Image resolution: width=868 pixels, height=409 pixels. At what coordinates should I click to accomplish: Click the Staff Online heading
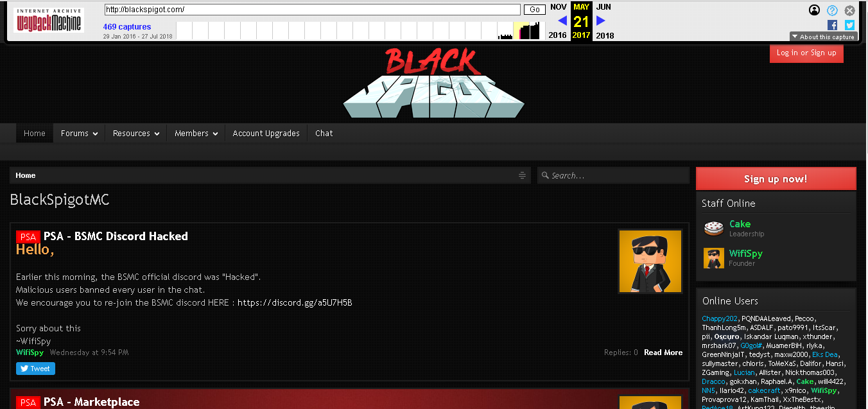[x=728, y=203]
